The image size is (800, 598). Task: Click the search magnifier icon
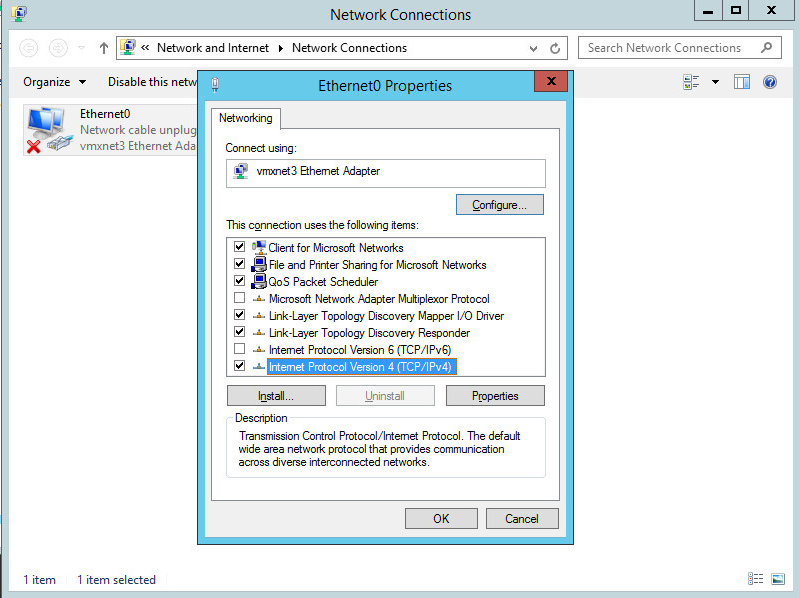[766, 47]
